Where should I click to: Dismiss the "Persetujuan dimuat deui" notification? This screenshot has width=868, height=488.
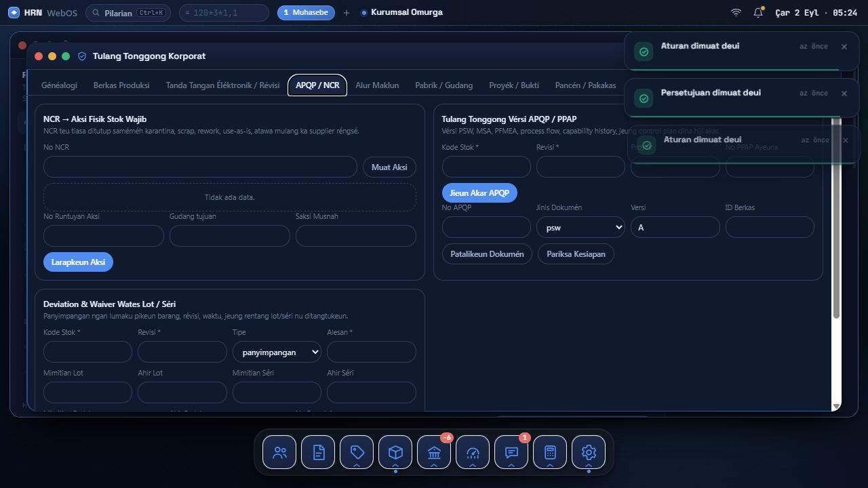point(844,94)
